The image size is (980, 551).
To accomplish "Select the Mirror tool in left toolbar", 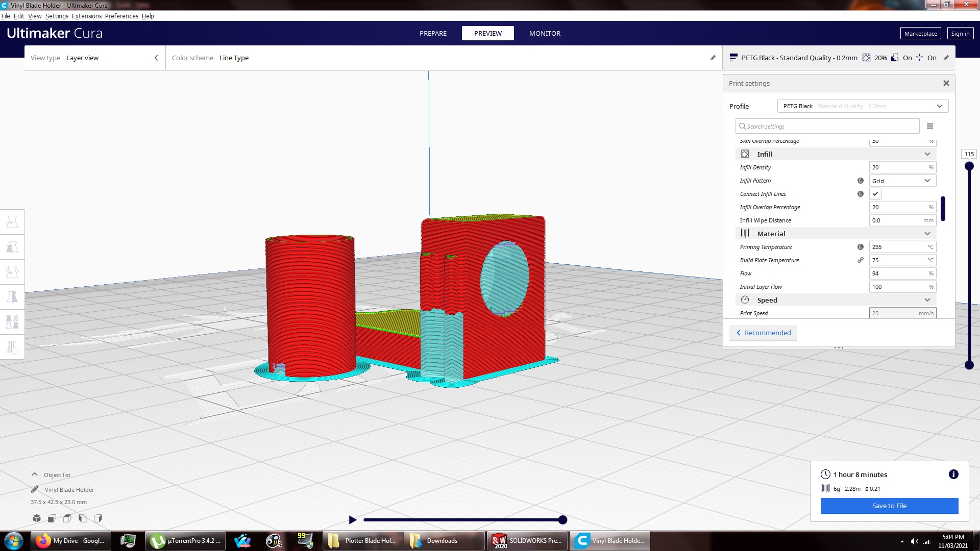I will (12, 297).
